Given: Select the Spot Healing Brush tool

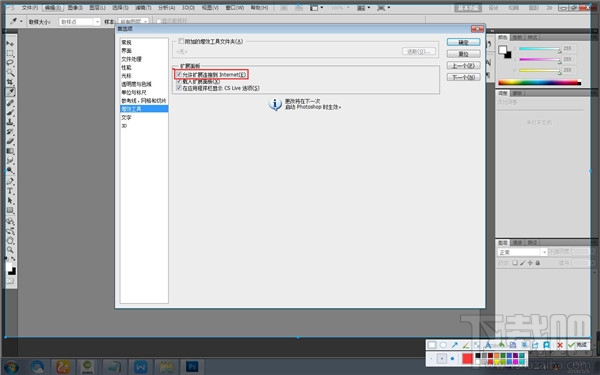Looking at the screenshot, I should tap(10, 103).
